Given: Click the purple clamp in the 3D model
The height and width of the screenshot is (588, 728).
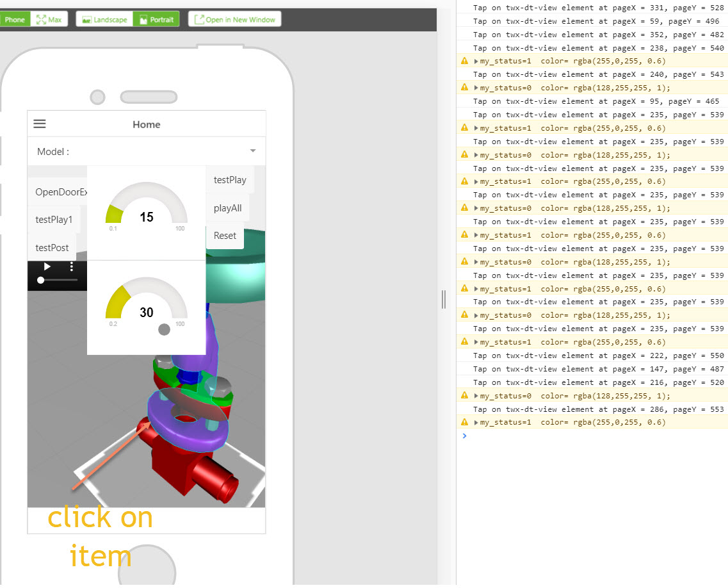Looking at the screenshot, I should [189, 436].
